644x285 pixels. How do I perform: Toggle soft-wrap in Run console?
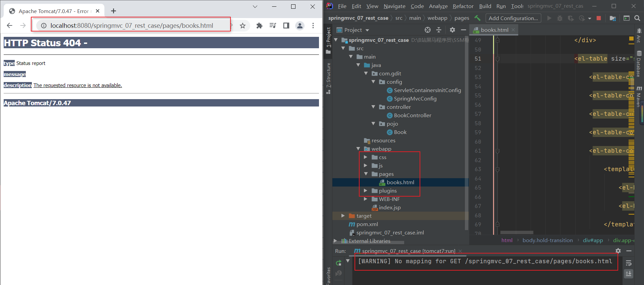click(629, 263)
